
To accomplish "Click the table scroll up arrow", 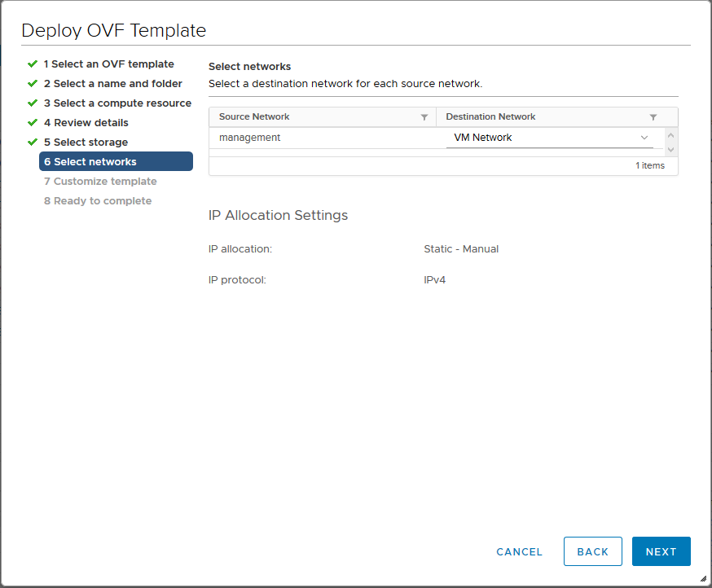I will point(670,135).
